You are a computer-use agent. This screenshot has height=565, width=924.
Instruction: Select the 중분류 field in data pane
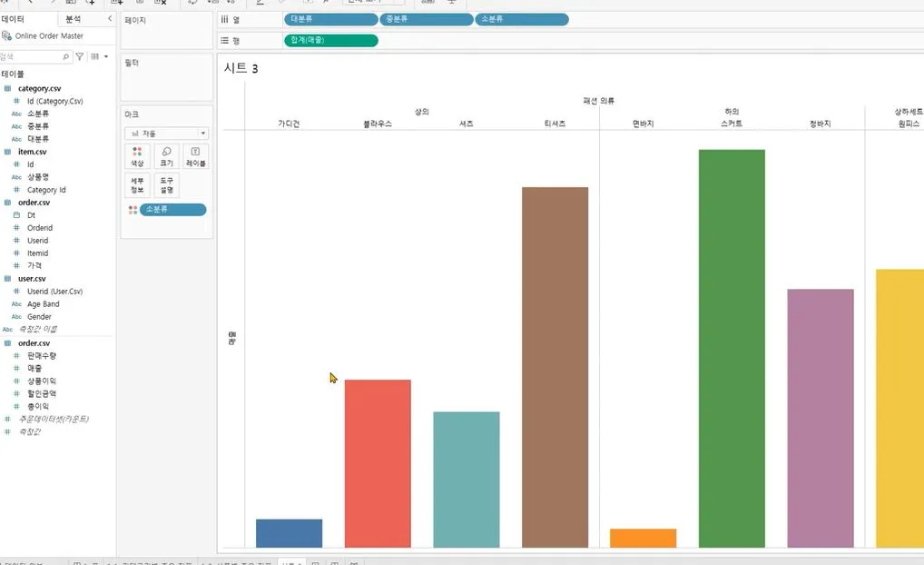coord(38,126)
